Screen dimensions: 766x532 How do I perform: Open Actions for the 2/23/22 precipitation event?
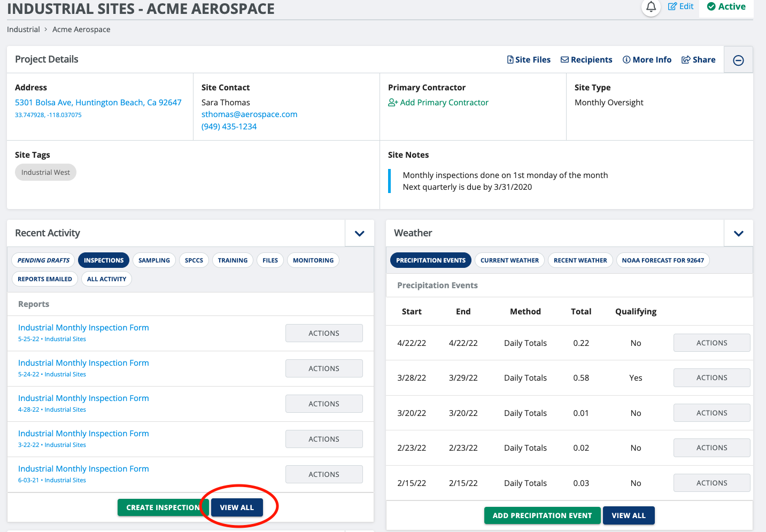coord(712,448)
